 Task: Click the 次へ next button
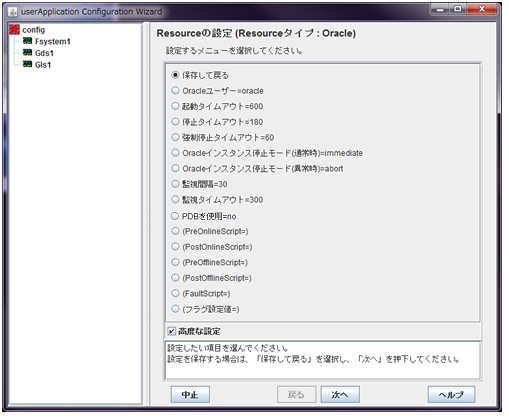click(340, 395)
